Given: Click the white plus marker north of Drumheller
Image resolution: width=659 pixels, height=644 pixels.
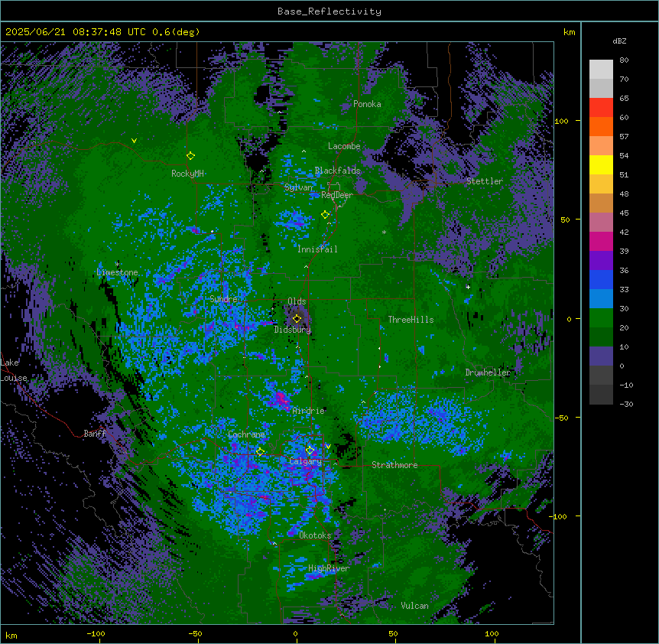Looking at the screenshot, I should tap(468, 287).
